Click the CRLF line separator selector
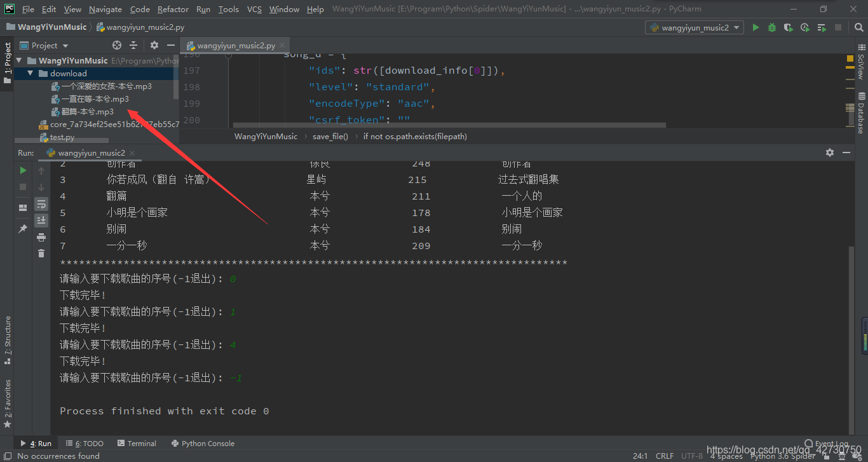The image size is (868, 462). [665, 456]
